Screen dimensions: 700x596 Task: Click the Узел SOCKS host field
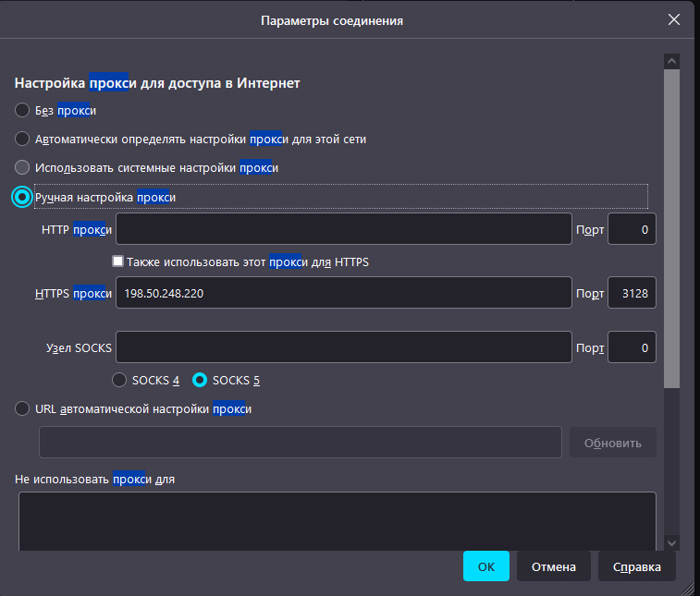pos(344,347)
